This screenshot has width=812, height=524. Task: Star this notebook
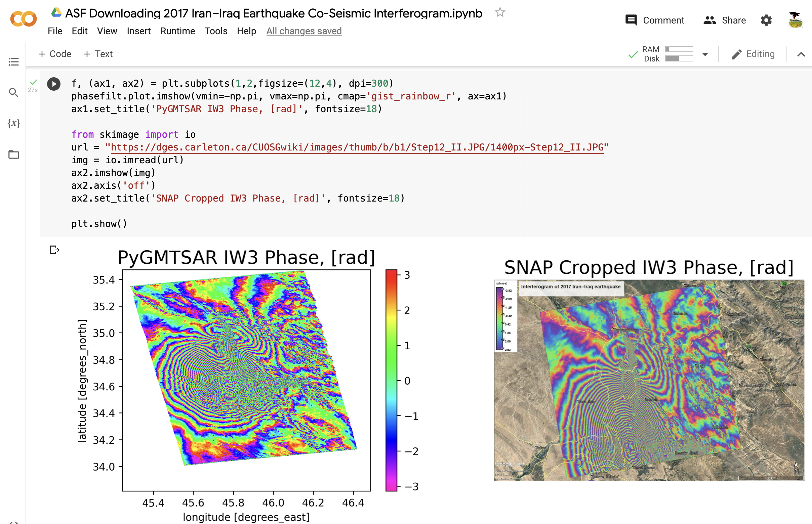tap(500, 13)
